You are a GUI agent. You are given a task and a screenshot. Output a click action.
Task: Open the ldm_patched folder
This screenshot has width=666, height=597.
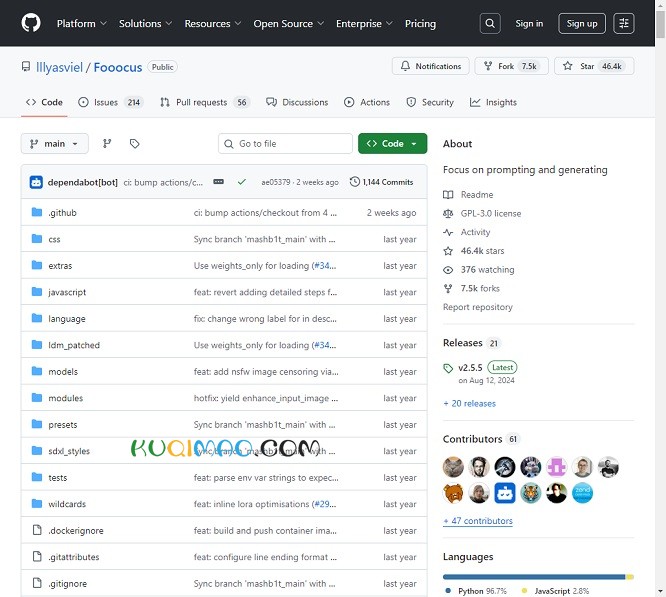pyautogui.click(x=74, y=345)
